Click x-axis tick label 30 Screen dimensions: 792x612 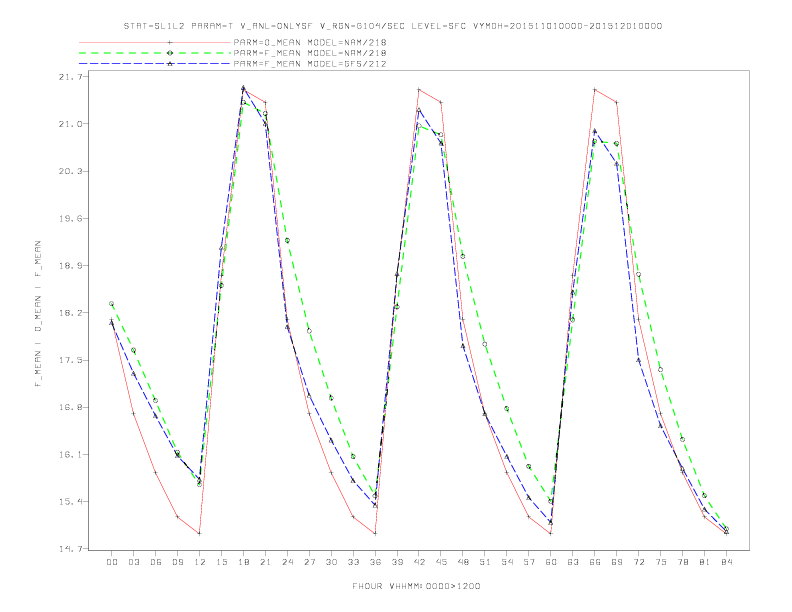tap(331, 562)
